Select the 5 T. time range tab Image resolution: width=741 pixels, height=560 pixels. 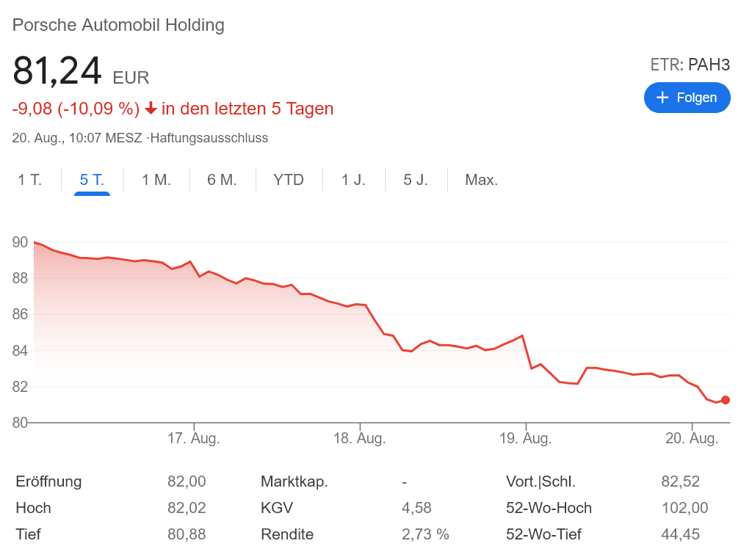click(92, 180)
